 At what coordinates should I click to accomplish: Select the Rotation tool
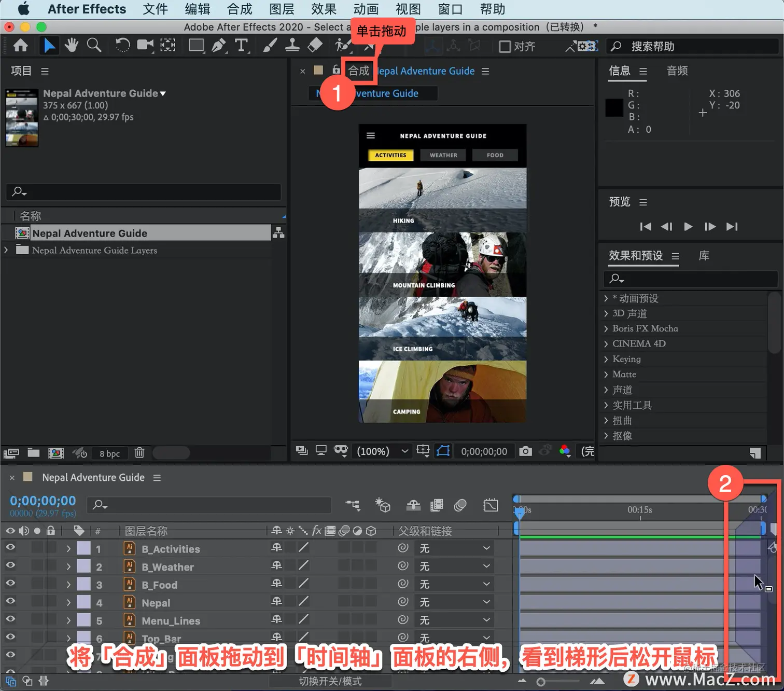click(122, 46)
